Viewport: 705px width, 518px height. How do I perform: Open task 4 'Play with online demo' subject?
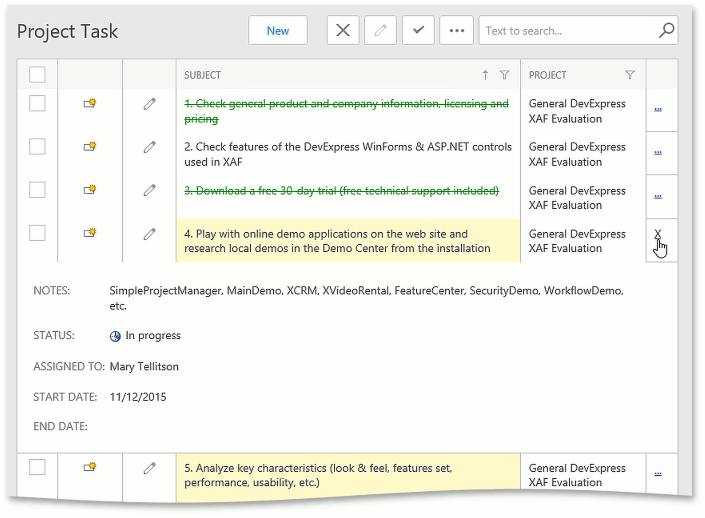click(337, 241)
